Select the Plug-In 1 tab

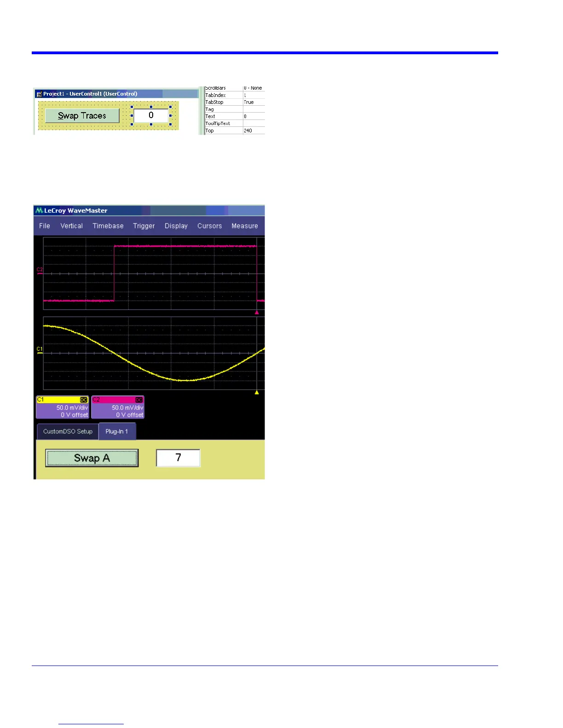pyautogui.click(x=117, y=432)
